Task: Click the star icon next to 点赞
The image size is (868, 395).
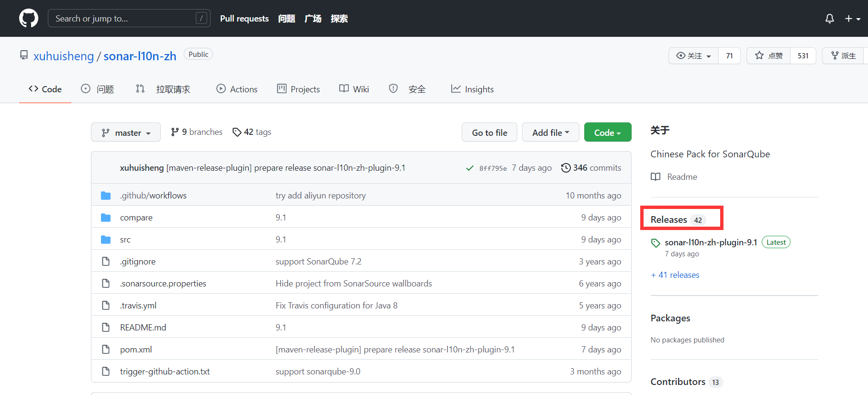Action: pyautogui.click(x=759, y=55)
